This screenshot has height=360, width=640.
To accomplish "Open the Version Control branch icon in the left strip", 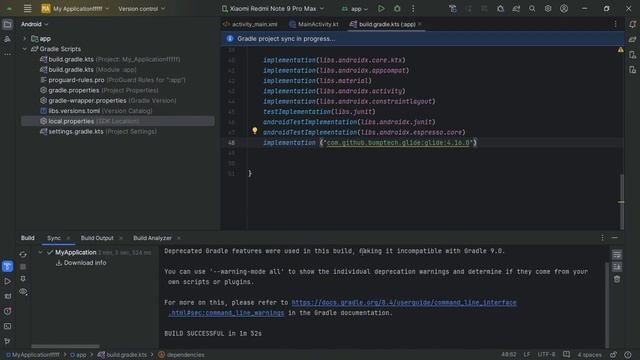I will click(x=7, y=341).
